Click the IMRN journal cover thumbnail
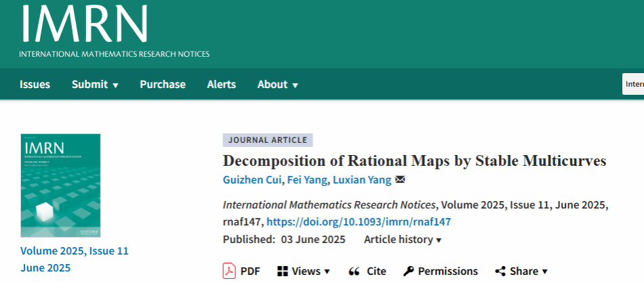The image size is (644, 283). point(61,185)
